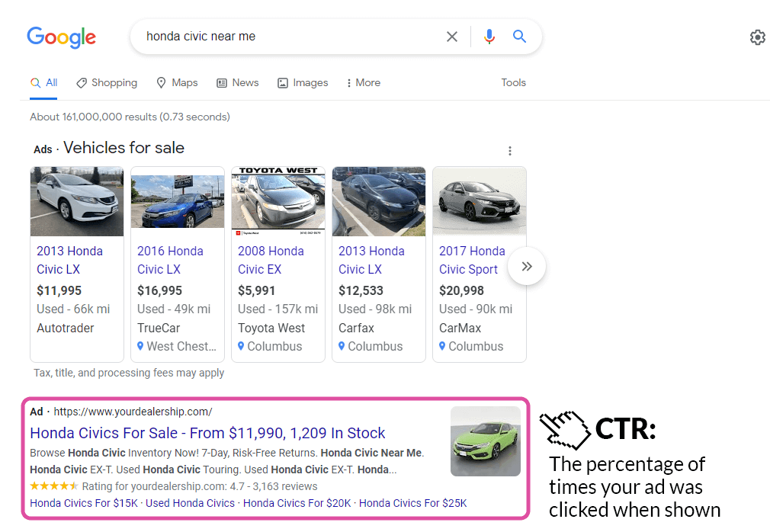Open the Images tab
Viewport: 770px width, 532px height.
[x=303, y=82]
